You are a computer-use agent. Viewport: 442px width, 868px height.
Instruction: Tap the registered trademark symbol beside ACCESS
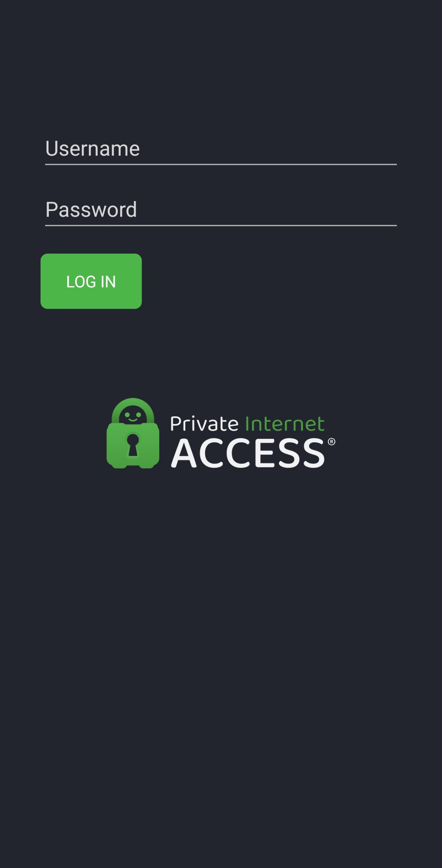coord(331,441)
